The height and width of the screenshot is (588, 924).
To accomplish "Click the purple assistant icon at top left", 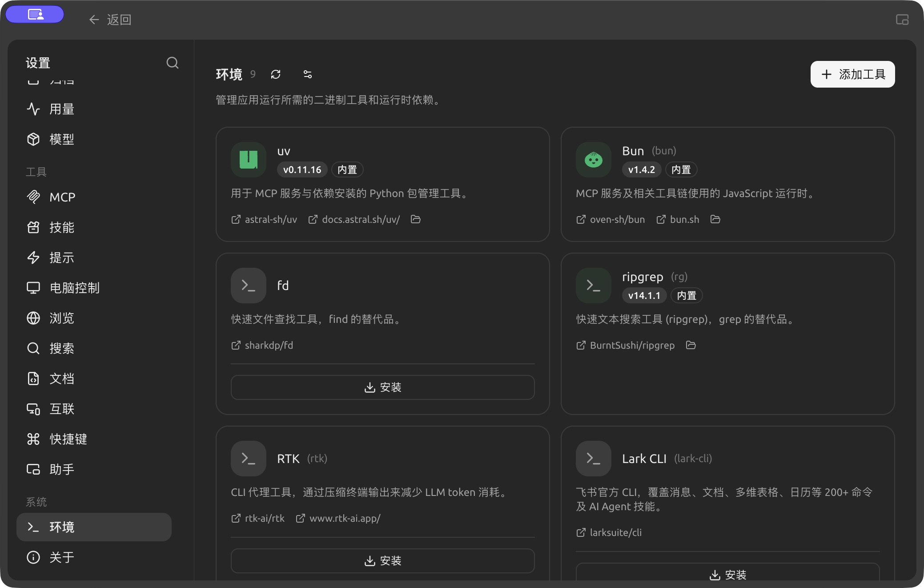I will coord(35,14).
